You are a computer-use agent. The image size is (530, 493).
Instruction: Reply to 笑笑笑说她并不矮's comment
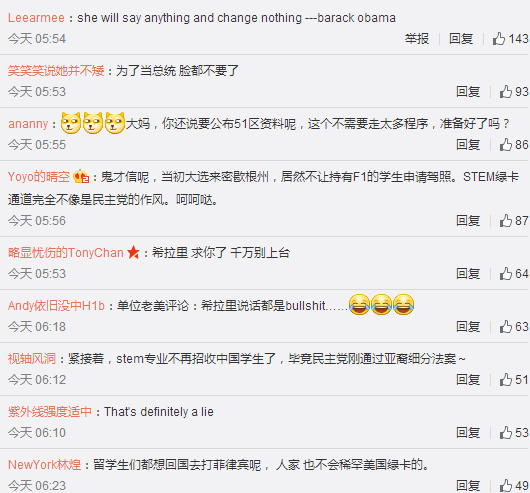pyautogui.click(x=468, y=92)
